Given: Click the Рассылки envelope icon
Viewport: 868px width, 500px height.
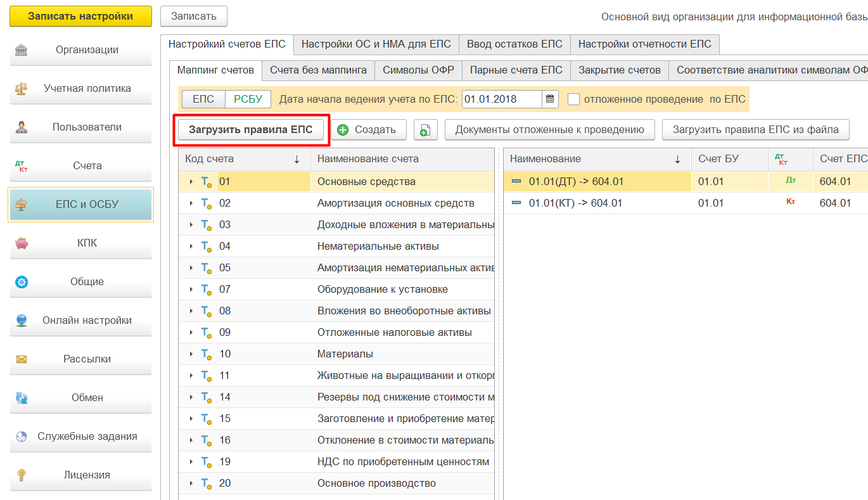Looking at the screenshot, I should point(22,359).
